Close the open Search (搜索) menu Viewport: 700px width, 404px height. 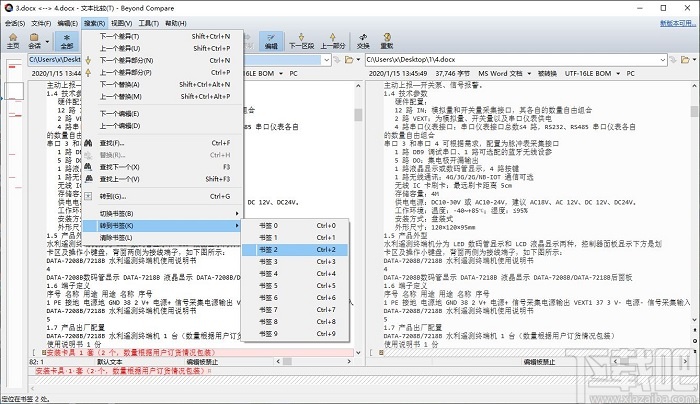click(x=94, y=23)
